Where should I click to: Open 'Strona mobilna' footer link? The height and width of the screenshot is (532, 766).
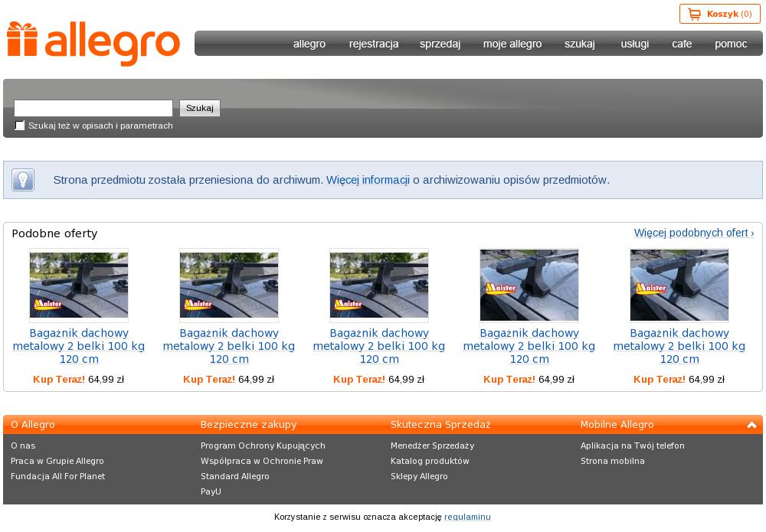click(x=613, y=461)
